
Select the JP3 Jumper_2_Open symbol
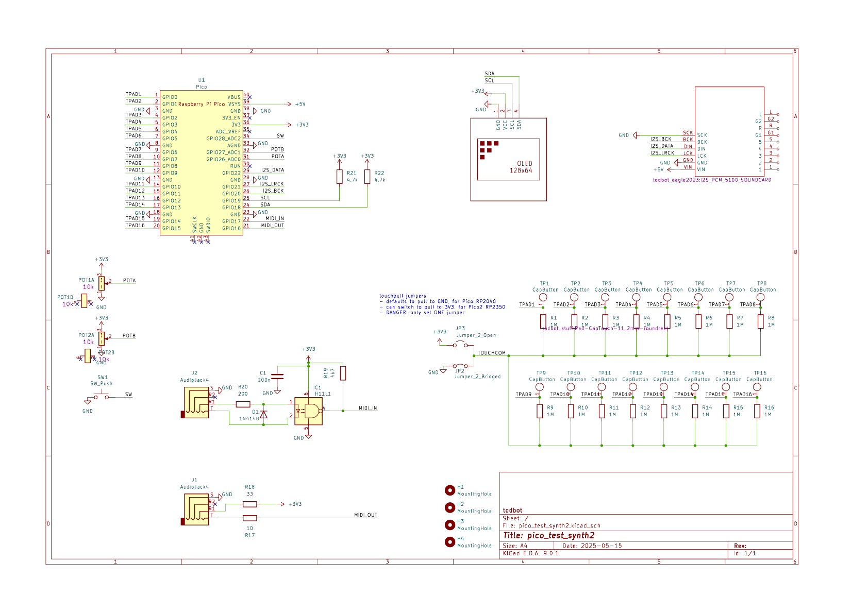(460, 344)
